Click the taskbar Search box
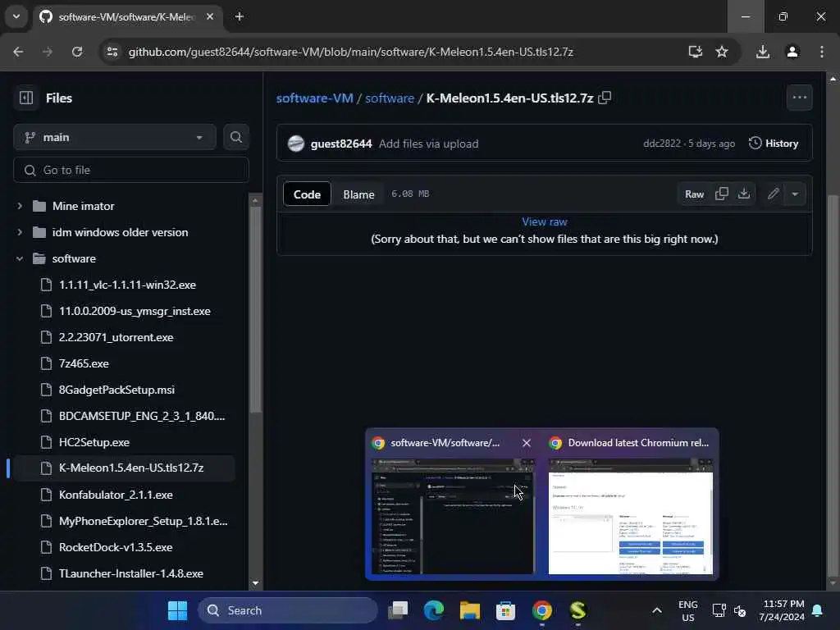The width and height of the screenshot is (840, 630). tap(288, 610)
